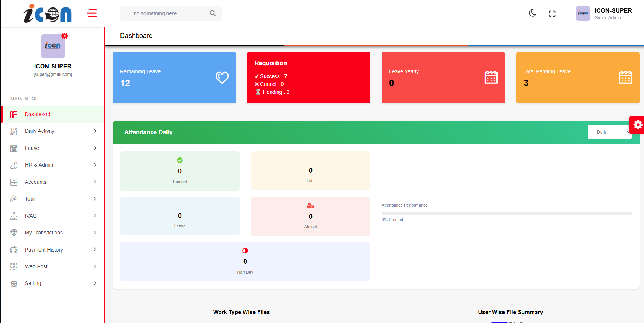Click the Attendance Performance progress bar

[507, 214]
